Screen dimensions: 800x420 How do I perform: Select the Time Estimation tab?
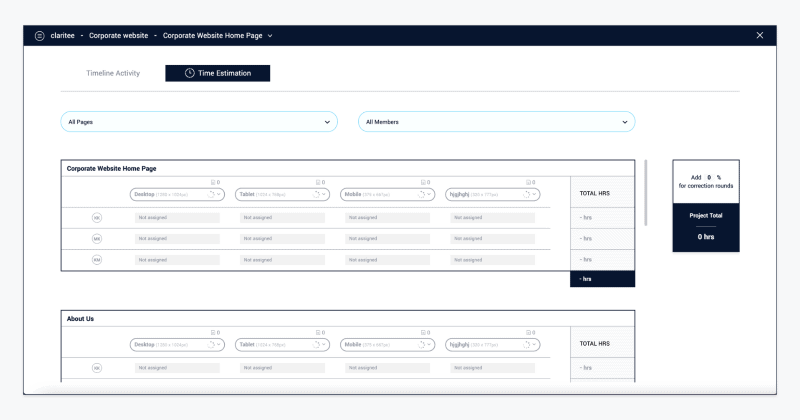217,73
